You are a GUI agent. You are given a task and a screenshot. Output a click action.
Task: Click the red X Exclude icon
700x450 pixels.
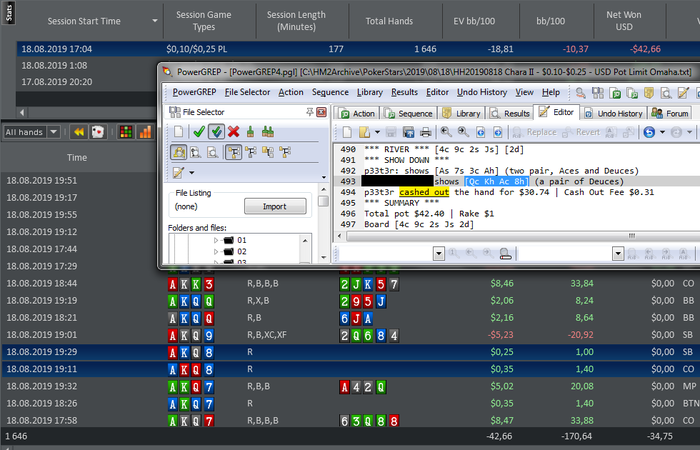click(233, 132)
